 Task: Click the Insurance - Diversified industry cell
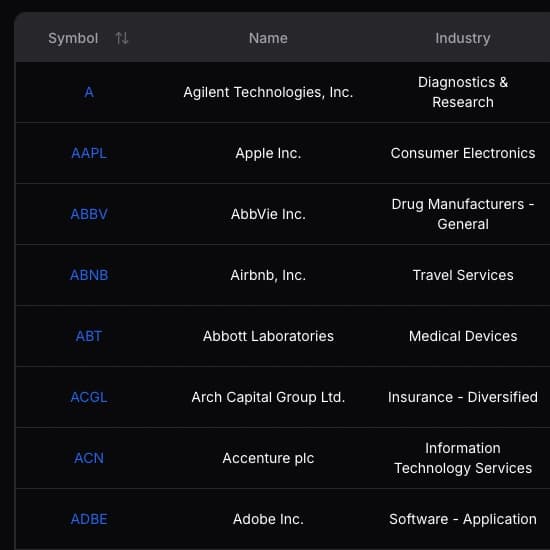click(463, 397)
